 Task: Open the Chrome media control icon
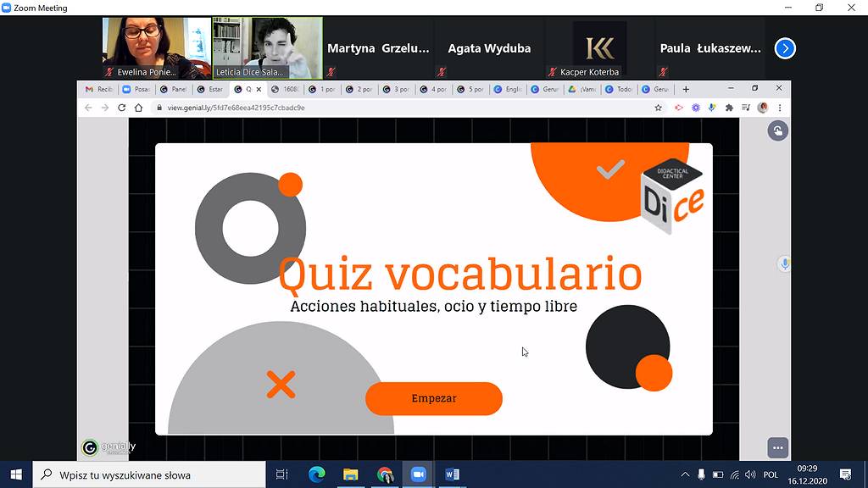(x=746, y=108)
